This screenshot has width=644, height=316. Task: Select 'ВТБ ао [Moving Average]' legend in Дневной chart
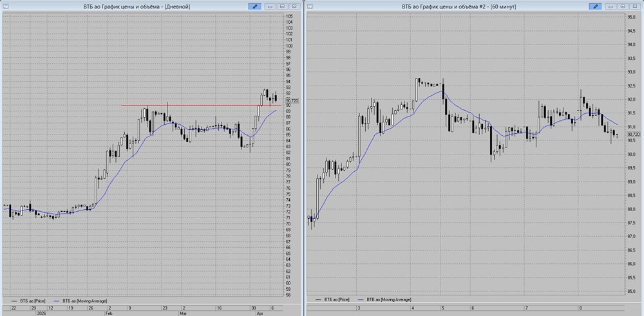tap(86, 301)
